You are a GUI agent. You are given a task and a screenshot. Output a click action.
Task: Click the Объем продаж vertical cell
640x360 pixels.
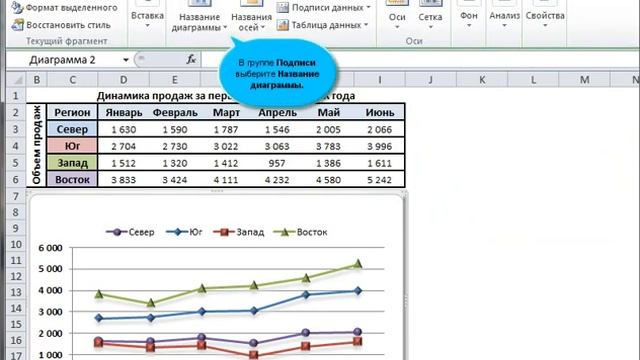pyautogui.click(x=37, y=146)
